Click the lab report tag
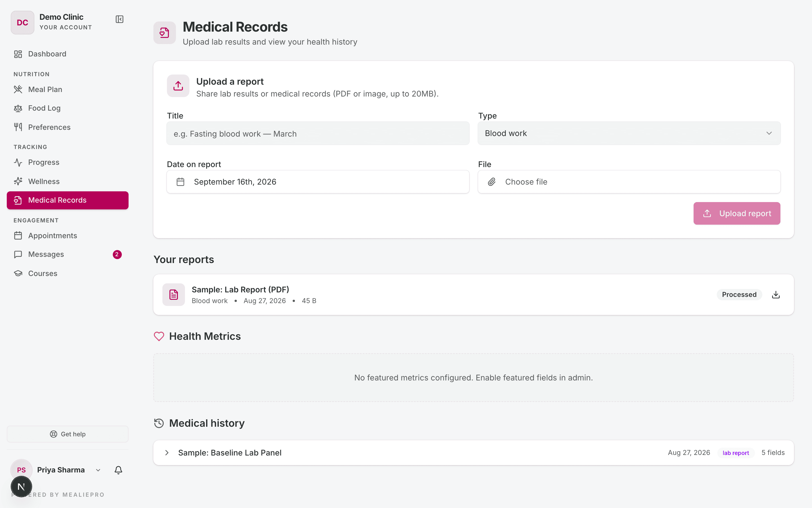This screenshot has height=508, width=812. pyautogui.click(x=736, y=453)
